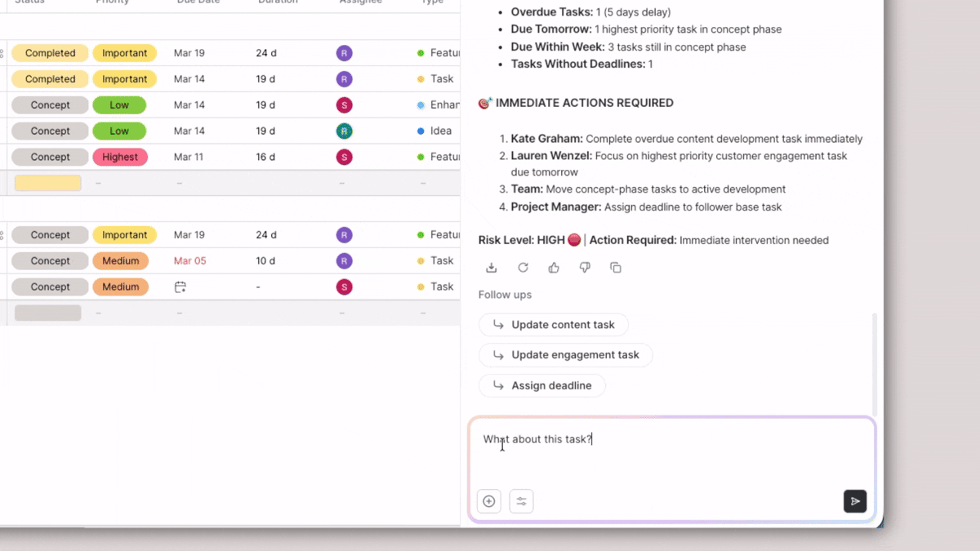Click the regenerate response icon
980x551 pixels.
[x=523, y=268]
